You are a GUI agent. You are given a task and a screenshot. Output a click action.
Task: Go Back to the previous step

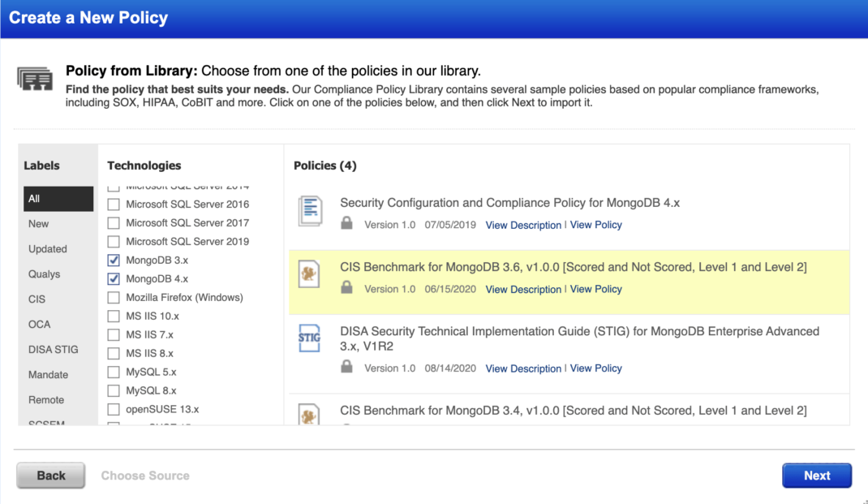click(x=51, y=476)
